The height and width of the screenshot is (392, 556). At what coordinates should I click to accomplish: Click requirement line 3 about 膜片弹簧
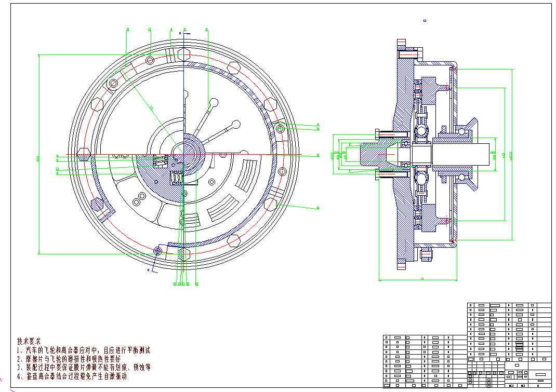pyautogui.click(x=83, y=368)
